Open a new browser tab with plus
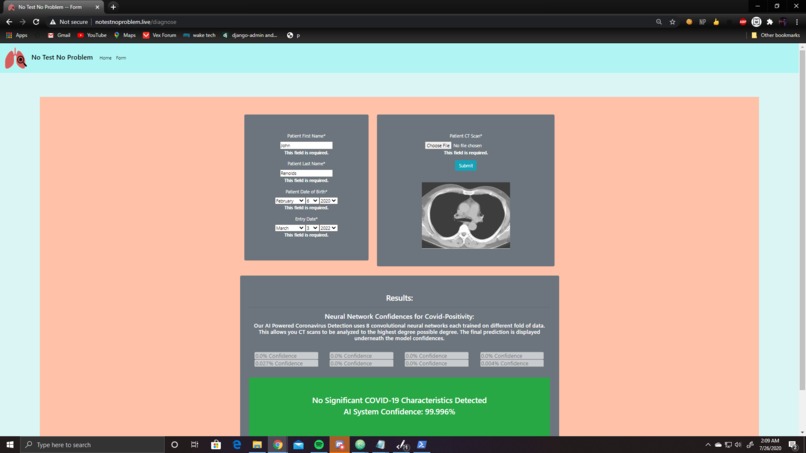This screenshot has height=453, width=806. (x=113, y=7)
